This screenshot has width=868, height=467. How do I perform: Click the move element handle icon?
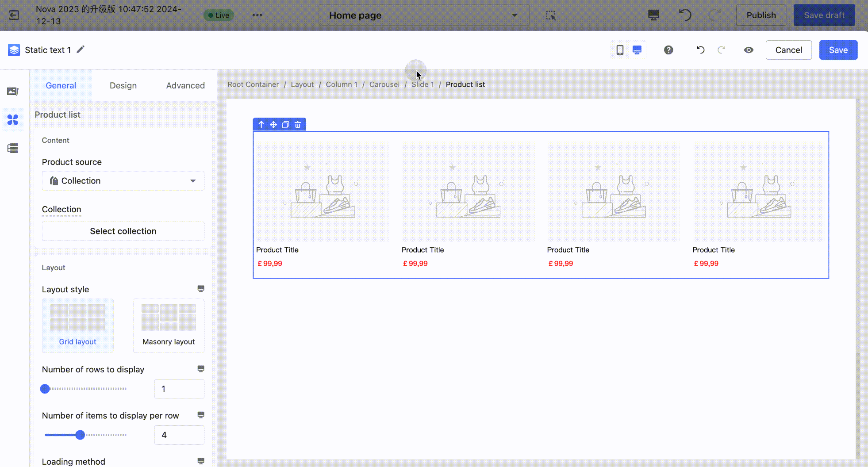point(273,125)
